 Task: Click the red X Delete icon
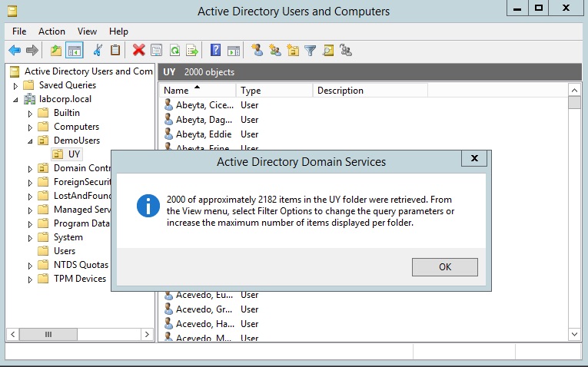139,50
